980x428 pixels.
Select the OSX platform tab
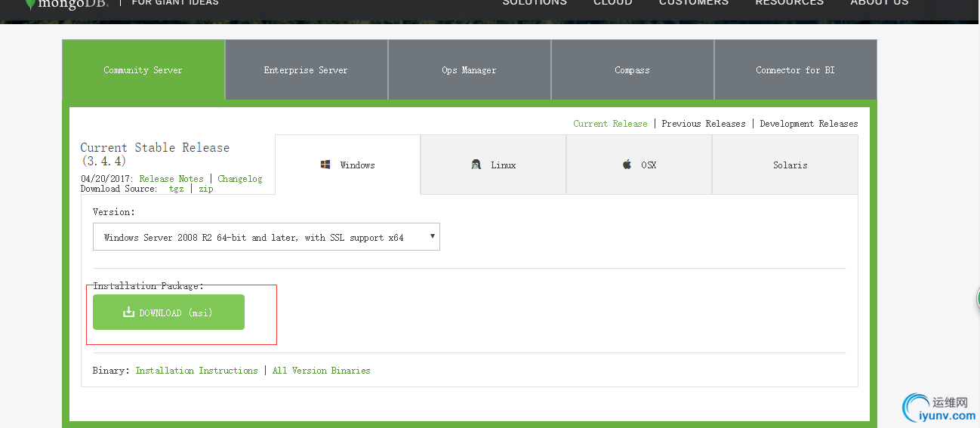click(x=639, y=165)
